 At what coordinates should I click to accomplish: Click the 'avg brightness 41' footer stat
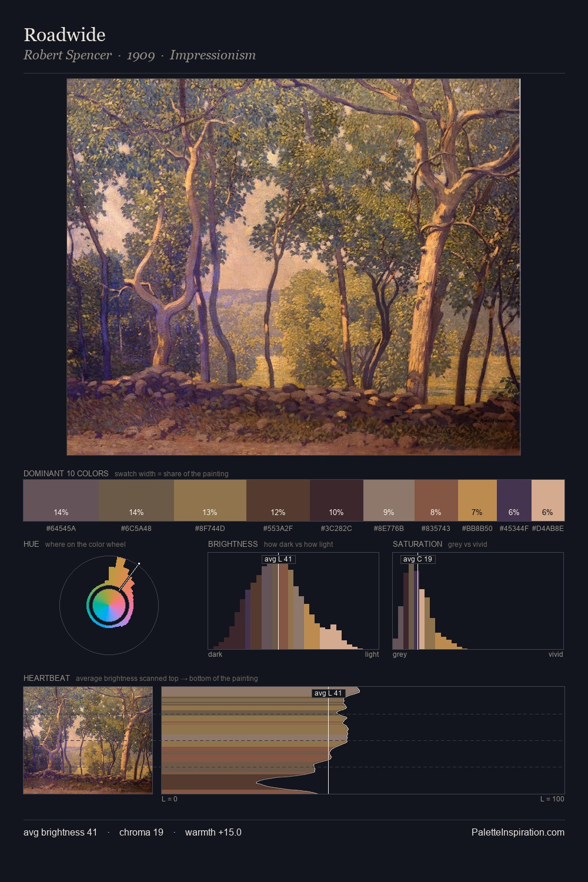60,832
